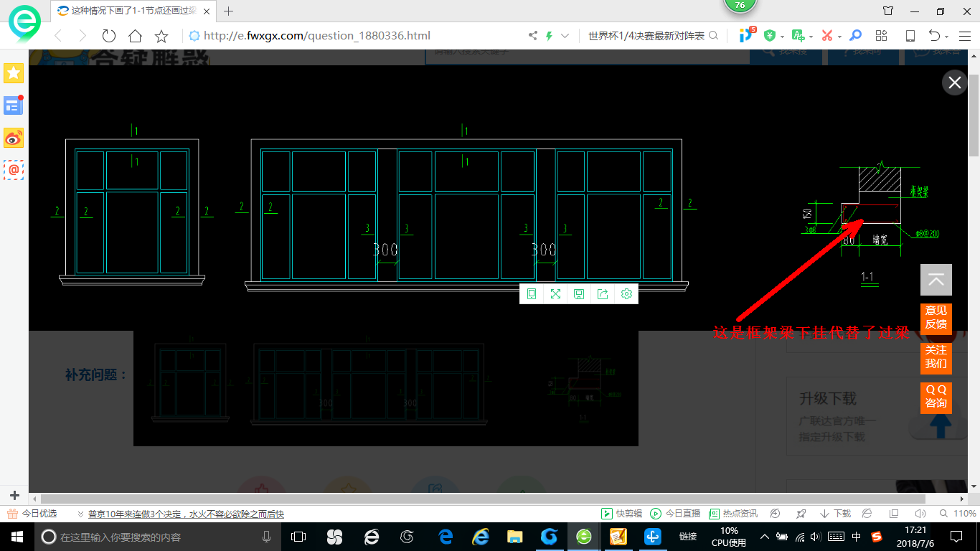
Task: Show hidden system tray icons
Action: [x=765, y=537]
